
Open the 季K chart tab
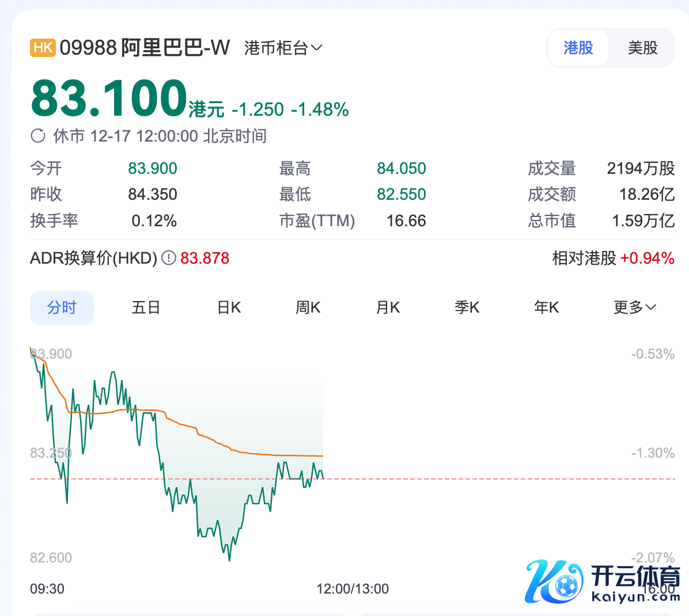click(467, 307)
